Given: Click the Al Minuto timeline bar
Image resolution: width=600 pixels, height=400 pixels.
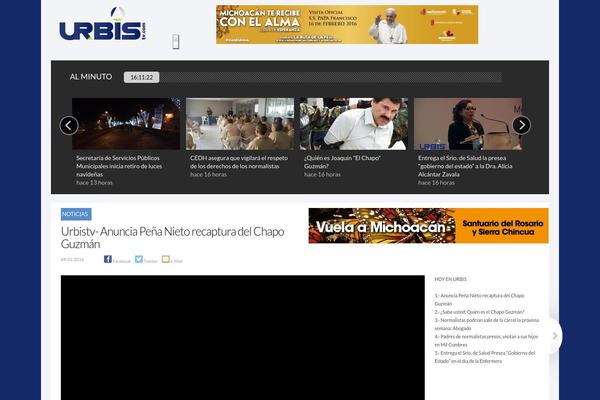Looking at the screenshot, I should pyautogui.click(x=313, y=77).
